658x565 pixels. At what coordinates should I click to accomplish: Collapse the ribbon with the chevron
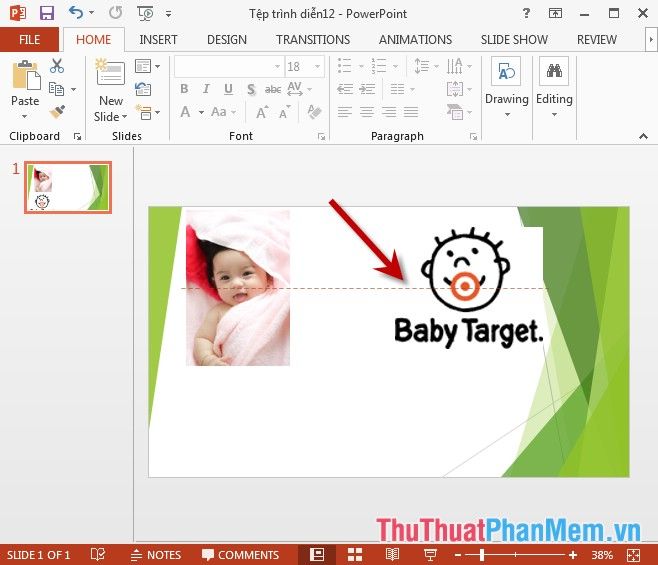coord(643,136)
